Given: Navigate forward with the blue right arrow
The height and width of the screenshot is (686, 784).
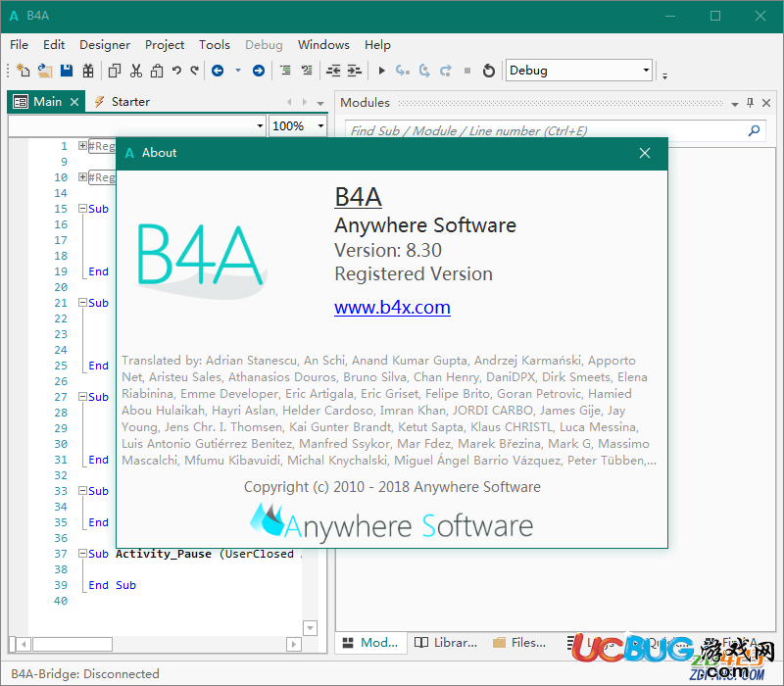Looking at the screenshot, I should click(259, 71).
